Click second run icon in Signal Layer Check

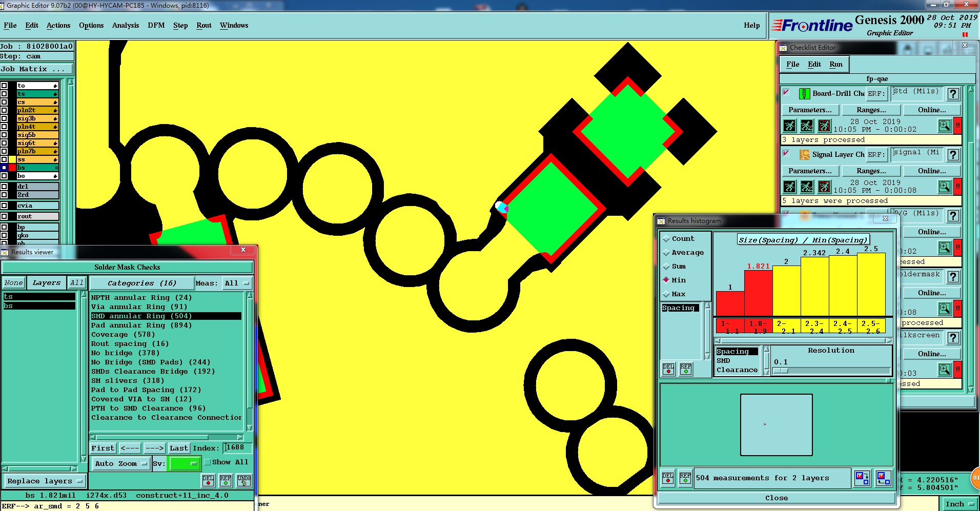point(807,187)
